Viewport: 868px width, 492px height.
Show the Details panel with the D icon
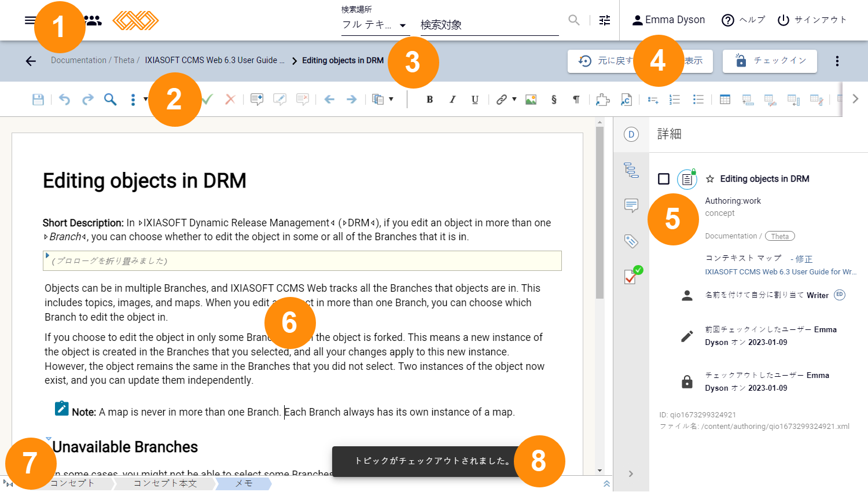point(631,134)
